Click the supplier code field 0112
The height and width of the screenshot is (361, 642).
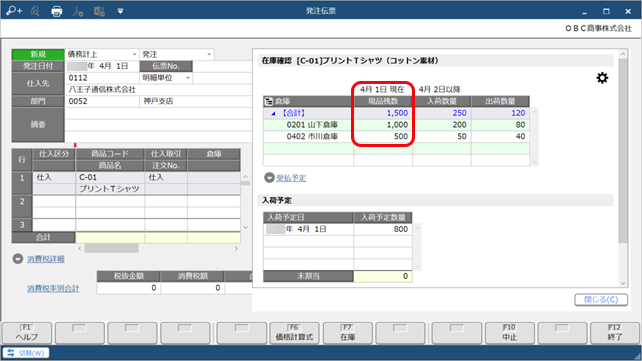[x=102, y=78]
